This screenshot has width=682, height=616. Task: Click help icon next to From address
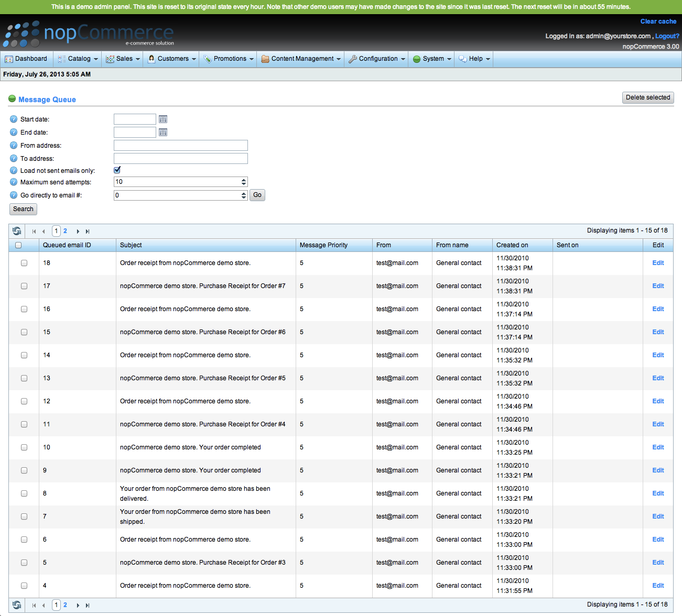[x=14, y=146]
